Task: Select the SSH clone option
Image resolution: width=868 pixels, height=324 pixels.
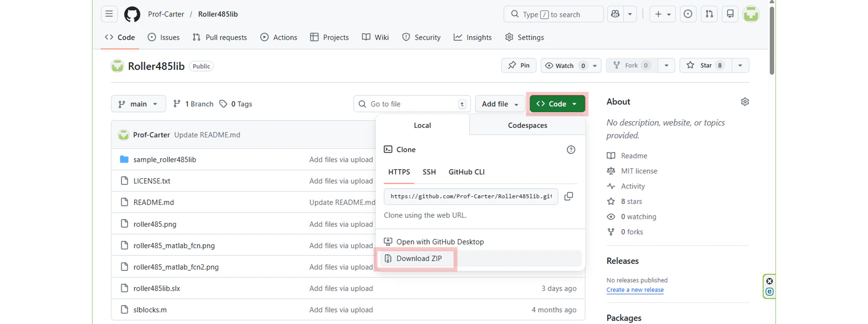Action: tap(429, 172)
